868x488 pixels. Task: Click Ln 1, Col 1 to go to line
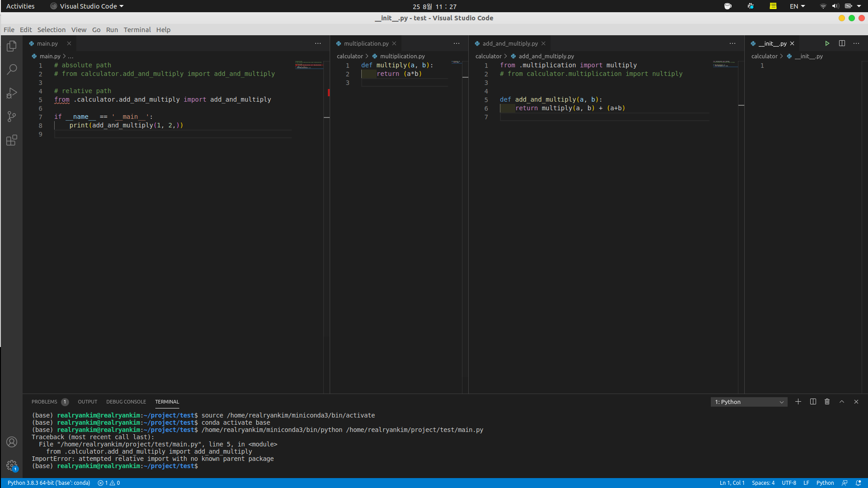click(732, 483)
